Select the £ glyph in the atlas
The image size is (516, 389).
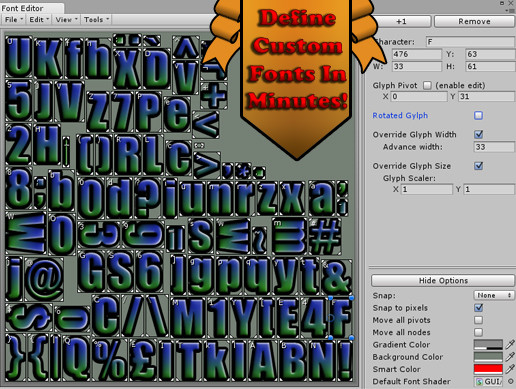click(143, 360)
